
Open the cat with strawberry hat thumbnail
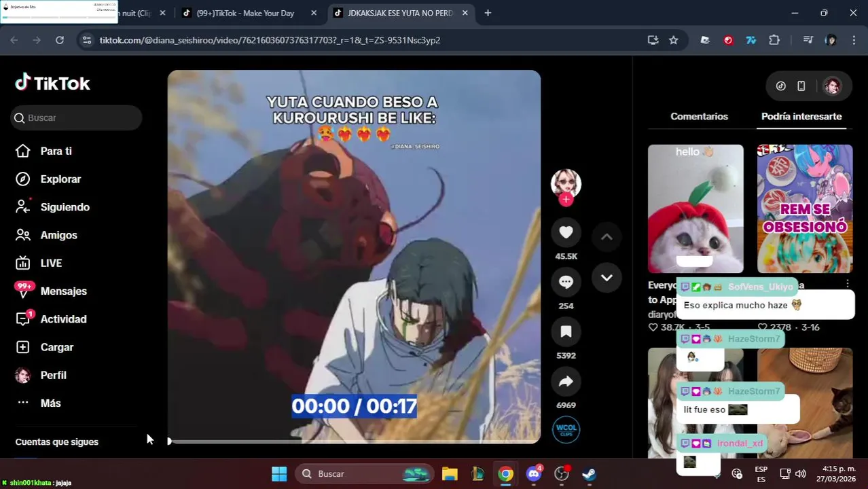(x=695, y=209)
